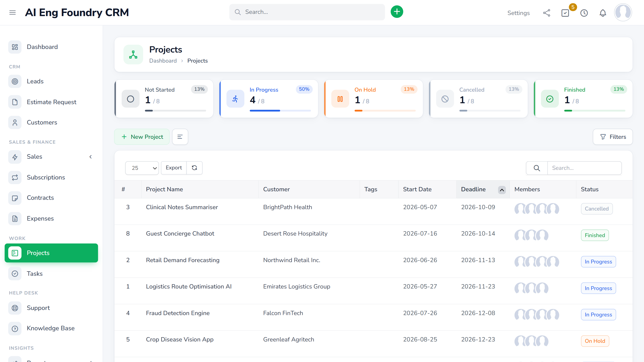Open the tasks checklist icon with badge
The height and width of the screenshot is (362, 644).
pyautogui.click(x=565, y=13)
